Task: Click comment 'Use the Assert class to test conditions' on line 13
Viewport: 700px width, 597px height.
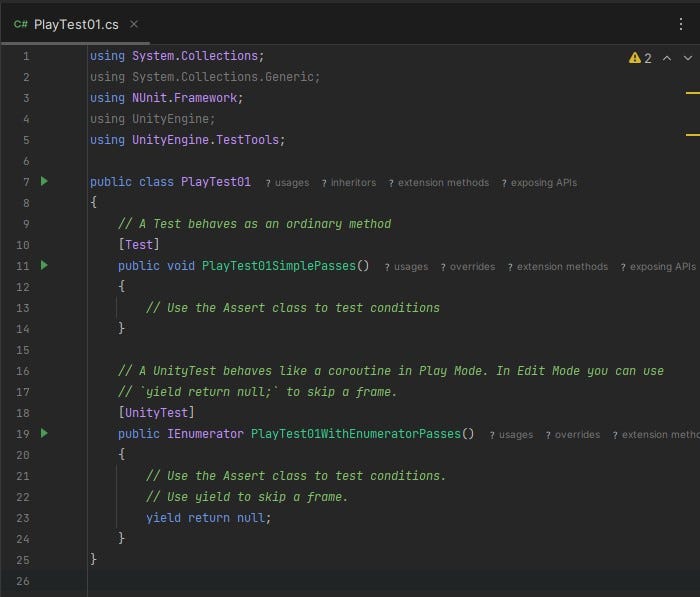Action: 293,308
